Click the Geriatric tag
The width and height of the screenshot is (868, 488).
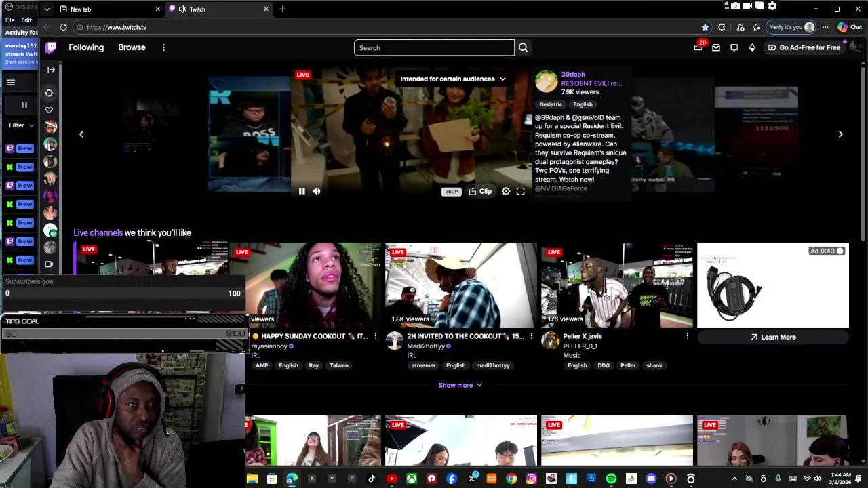pos(551,104)
